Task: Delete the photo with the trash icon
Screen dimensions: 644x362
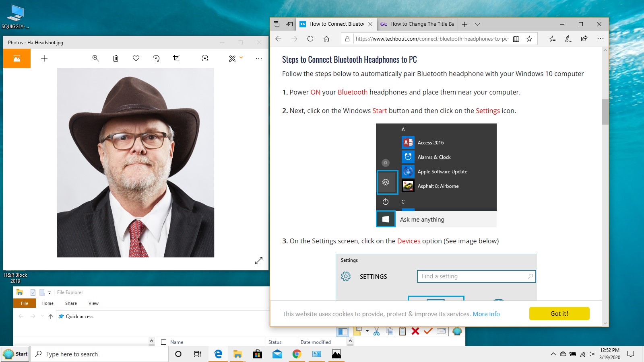Action: point(116,58)
